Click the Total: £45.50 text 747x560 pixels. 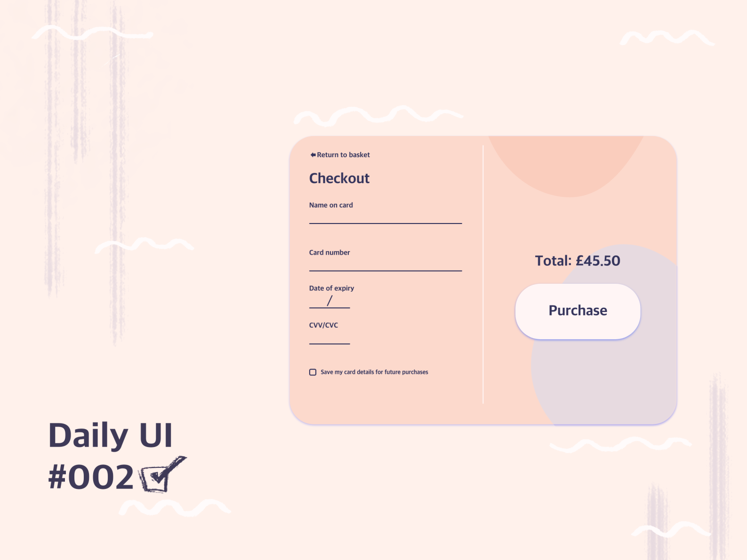tap(578, 260)
